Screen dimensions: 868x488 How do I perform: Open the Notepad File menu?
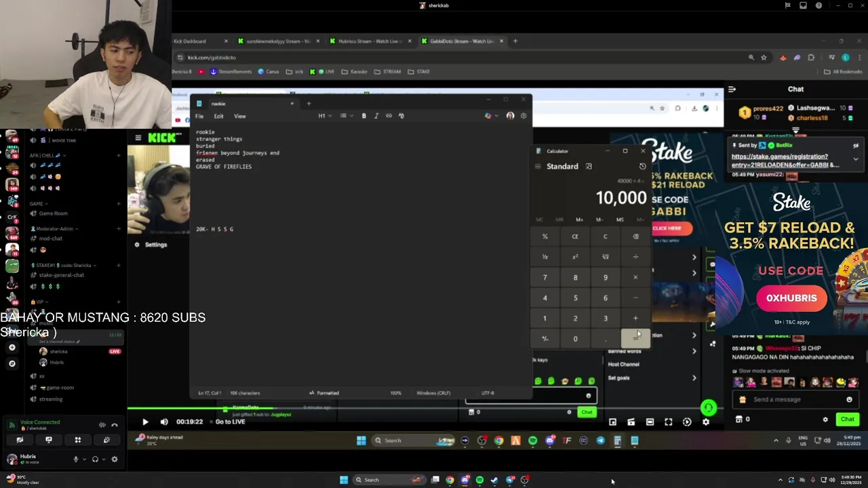click(x=199, y=116)
